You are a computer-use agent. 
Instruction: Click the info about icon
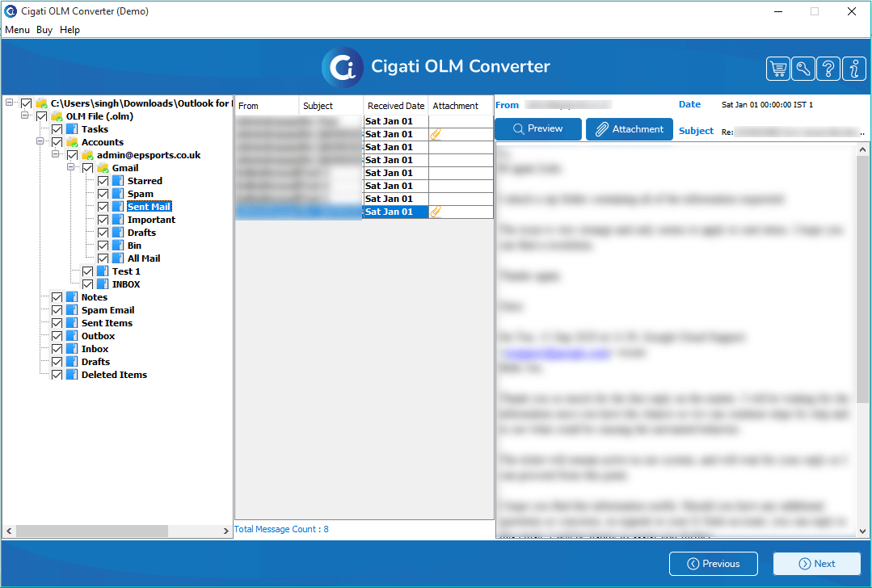tap(854, 69)
